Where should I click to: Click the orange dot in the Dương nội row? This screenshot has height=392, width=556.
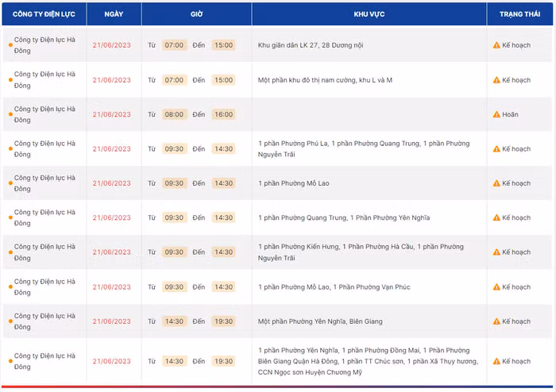point(10,45)
